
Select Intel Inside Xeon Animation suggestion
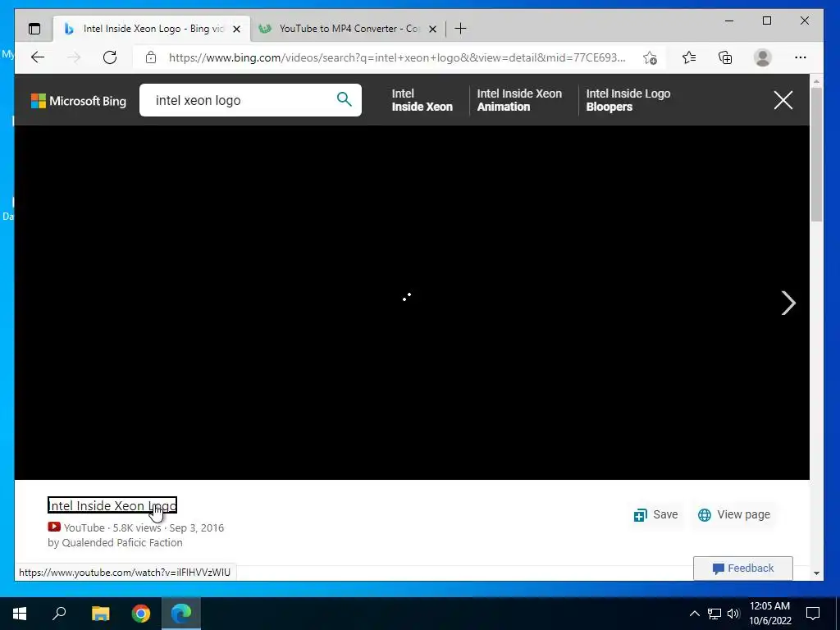click(x=519, y=100)
